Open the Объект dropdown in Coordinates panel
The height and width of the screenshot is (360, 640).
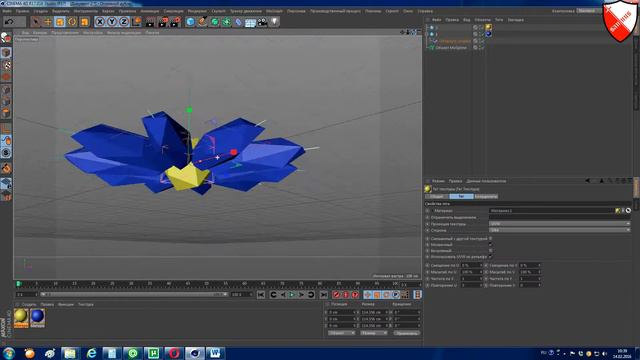point(342,333)
